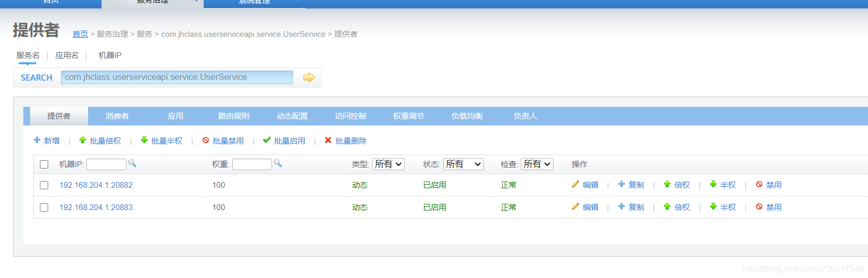Click 半权 down arrow icon in 20883 row
This screenshot has width=868, height=278.
713,206
